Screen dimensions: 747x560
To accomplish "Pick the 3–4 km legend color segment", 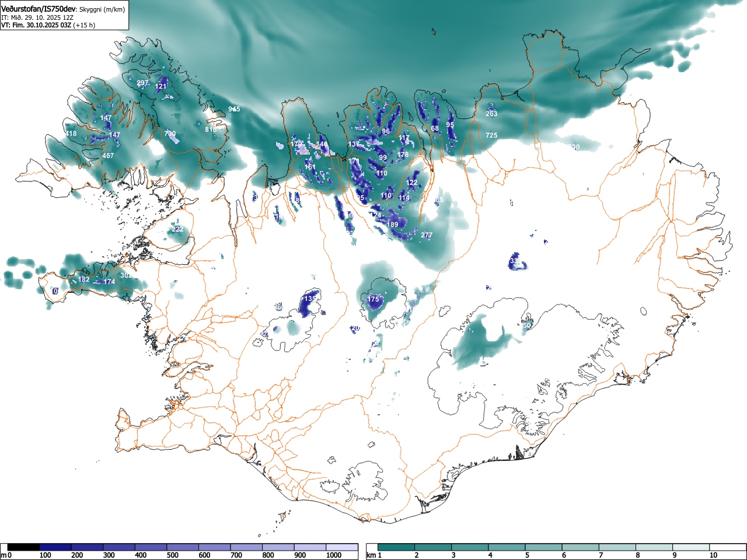I will [470, 547].
